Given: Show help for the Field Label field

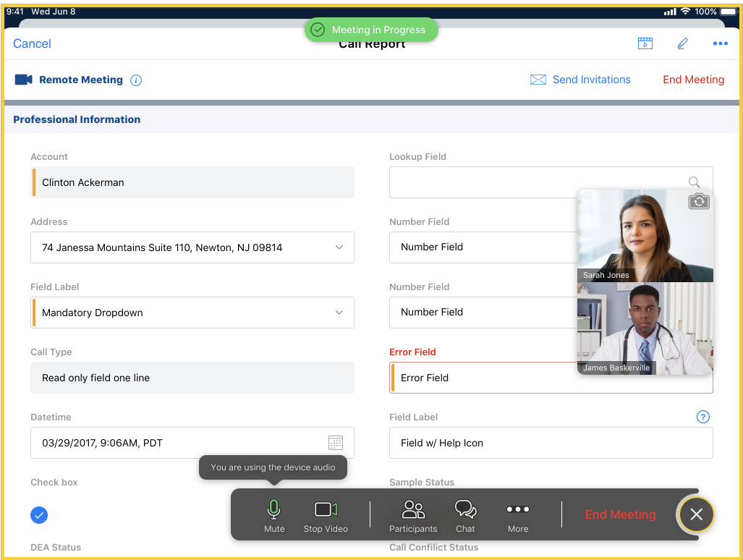Looking at the screenshot, I should click(702, 417).
